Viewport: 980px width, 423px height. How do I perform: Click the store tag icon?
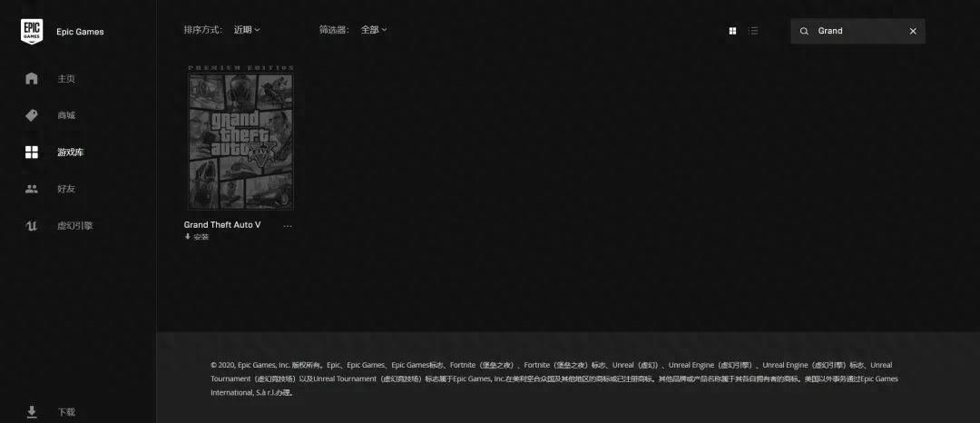tap(32, 115)
